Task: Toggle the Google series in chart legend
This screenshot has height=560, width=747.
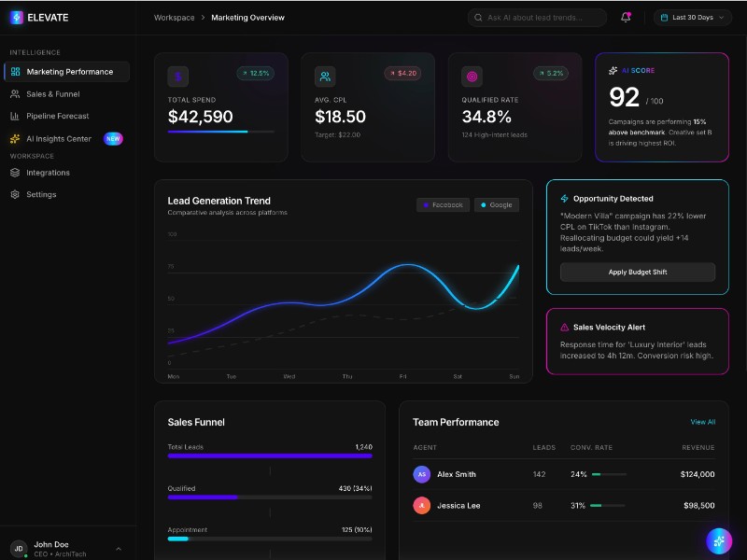Action: [x=497, y=205]
